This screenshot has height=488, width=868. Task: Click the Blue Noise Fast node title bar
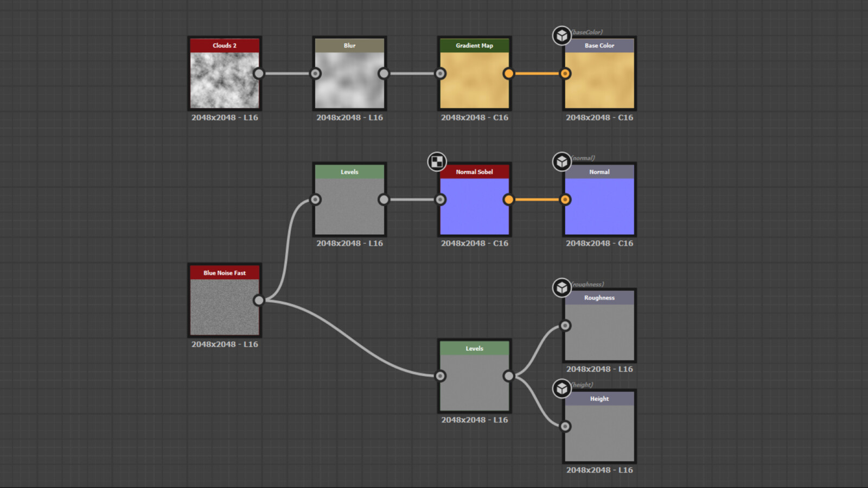click(x=225, y=273)
